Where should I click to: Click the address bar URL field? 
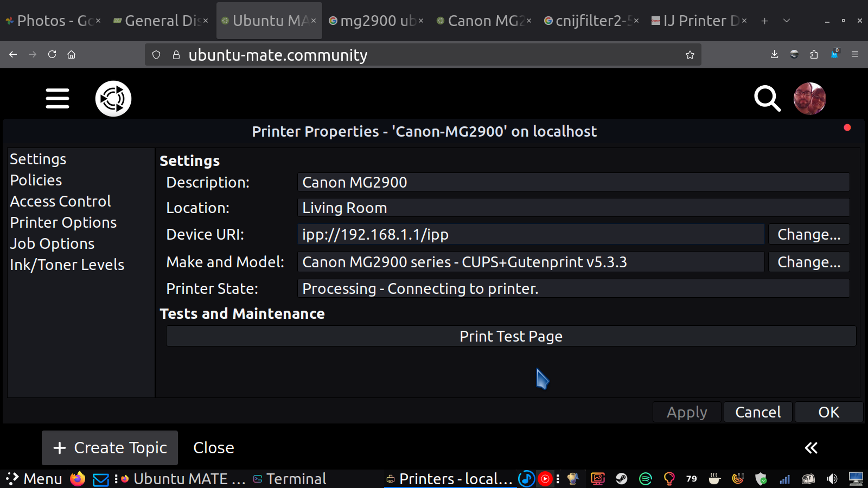pyautogui.click(x=423, y=55)
